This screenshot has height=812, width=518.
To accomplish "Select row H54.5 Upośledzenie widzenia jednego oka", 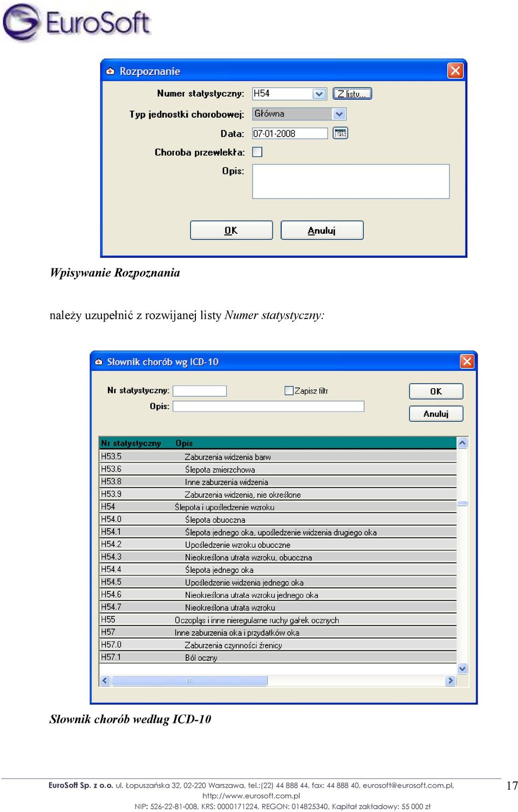I will pyautogui.click(x=278, y=582).
